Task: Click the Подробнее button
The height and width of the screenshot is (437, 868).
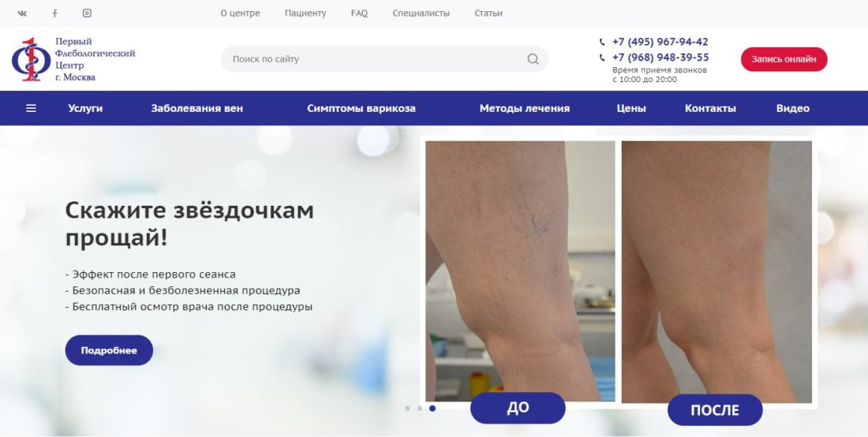Action: click(109, 350)
